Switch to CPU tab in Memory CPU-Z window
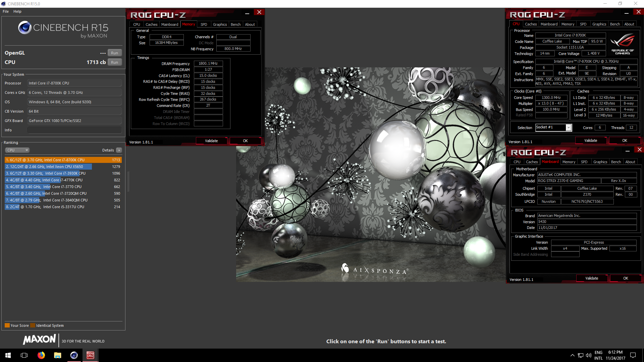This screenshot has width=644, height=362. 137,24
